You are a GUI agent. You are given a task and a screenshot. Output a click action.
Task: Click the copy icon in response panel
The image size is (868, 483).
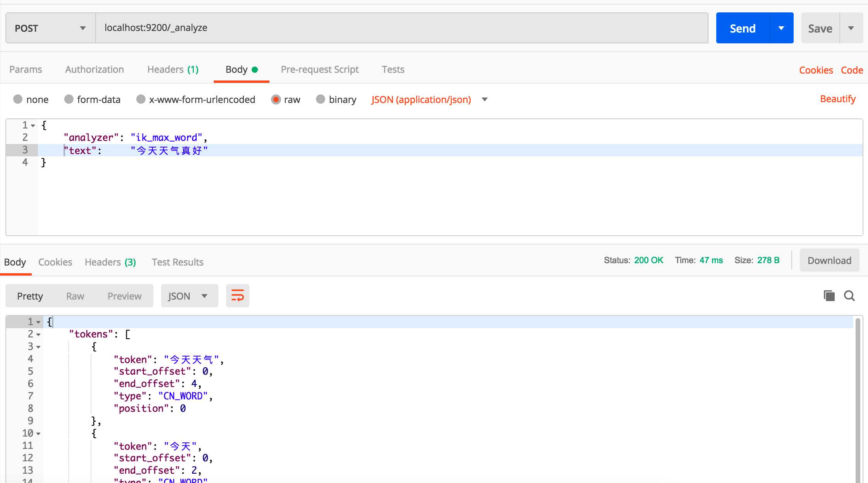click(829, 296)
